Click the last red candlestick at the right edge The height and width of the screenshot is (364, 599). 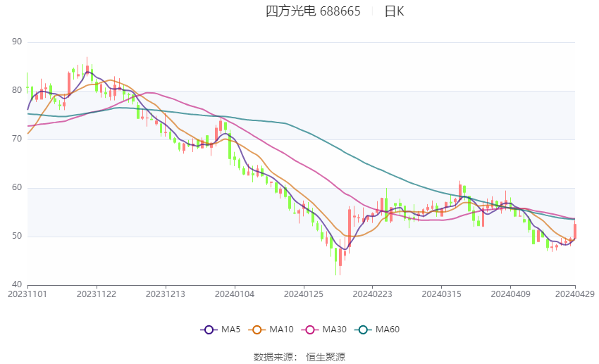coord(575,232)
